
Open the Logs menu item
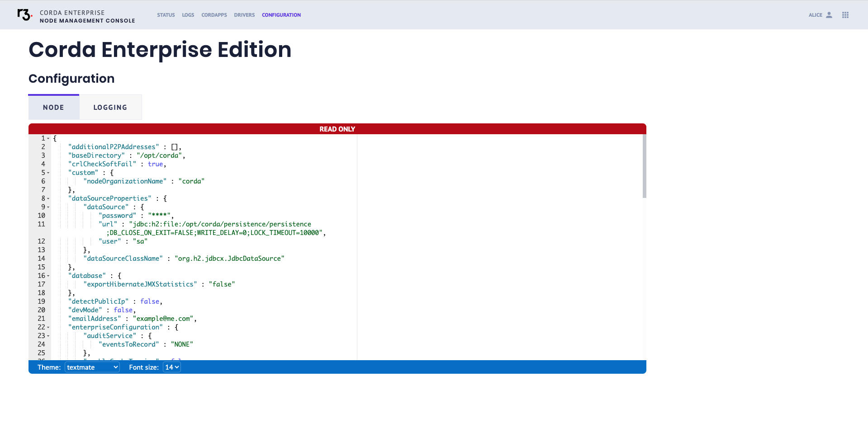tap(188, 15)
